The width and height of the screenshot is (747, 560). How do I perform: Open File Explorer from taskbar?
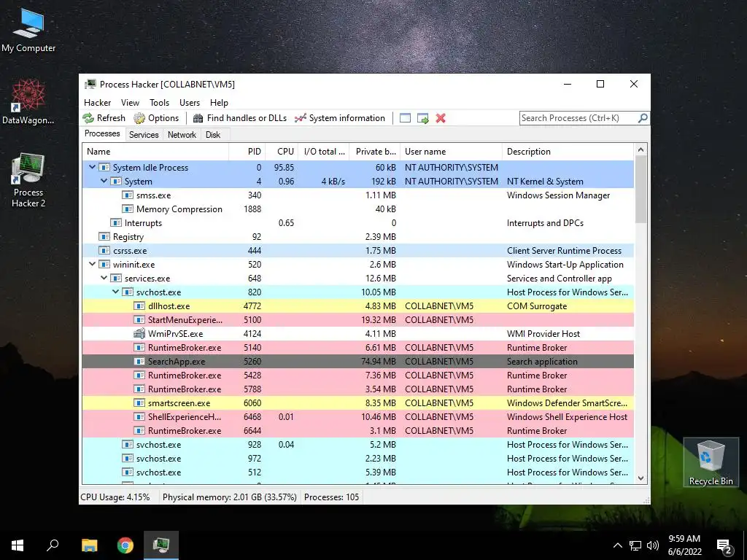[89, 545]
